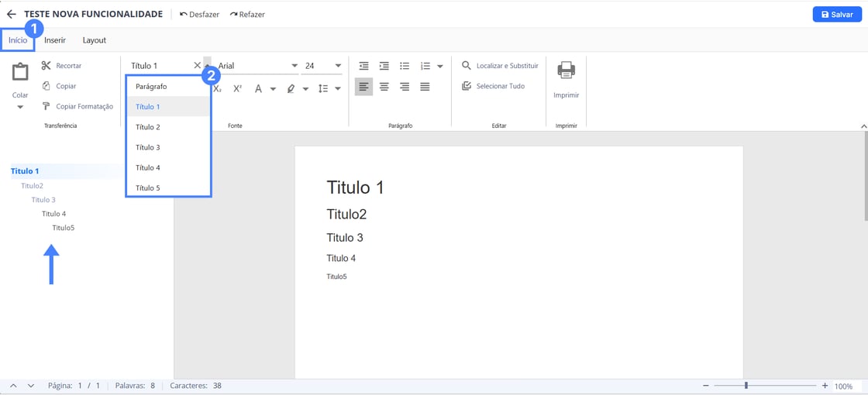Click the 100% zoom level
Viewport: 868px width, 395px height.
[x=844, y=386]
